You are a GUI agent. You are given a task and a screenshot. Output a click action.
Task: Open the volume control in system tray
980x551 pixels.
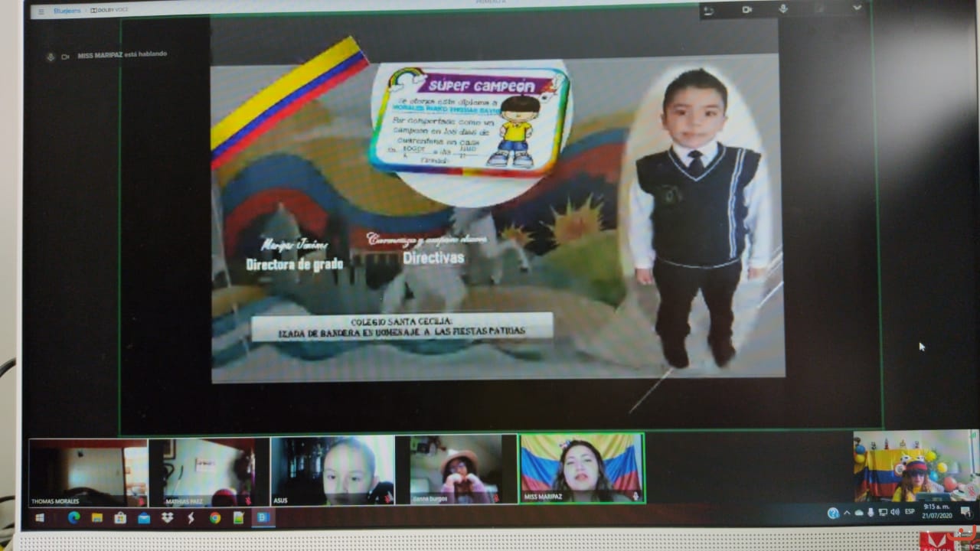[x=895, y=512]
